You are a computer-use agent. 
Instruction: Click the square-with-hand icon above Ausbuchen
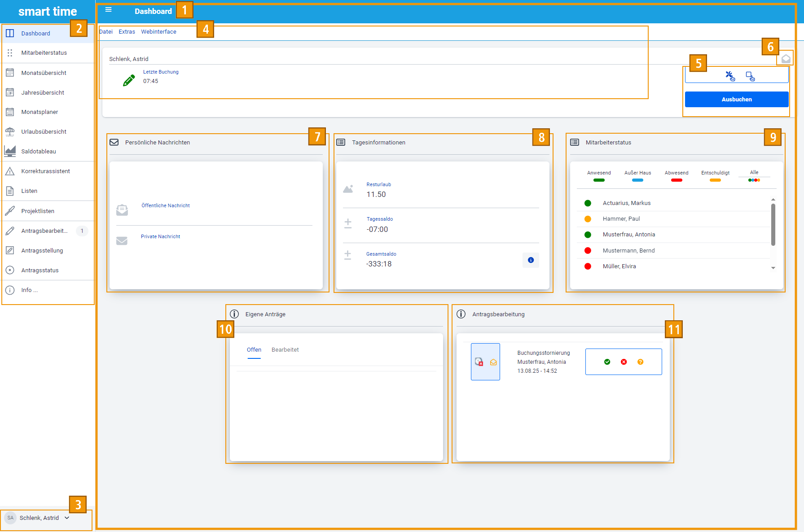point(750,76)
